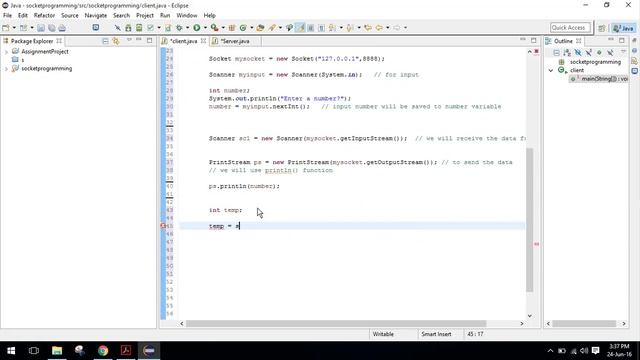Open Chrome from the taskbar
640x360 pixels.
click(x=103, y=351)
